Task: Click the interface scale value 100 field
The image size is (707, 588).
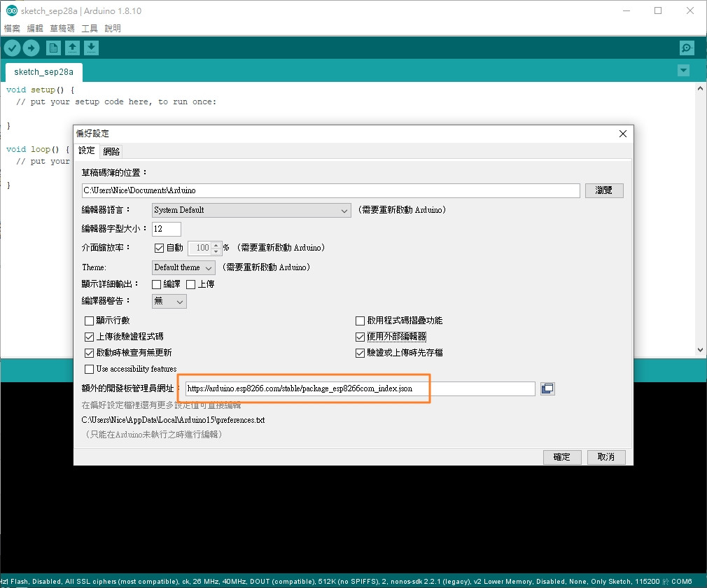Action: (199, 248)
